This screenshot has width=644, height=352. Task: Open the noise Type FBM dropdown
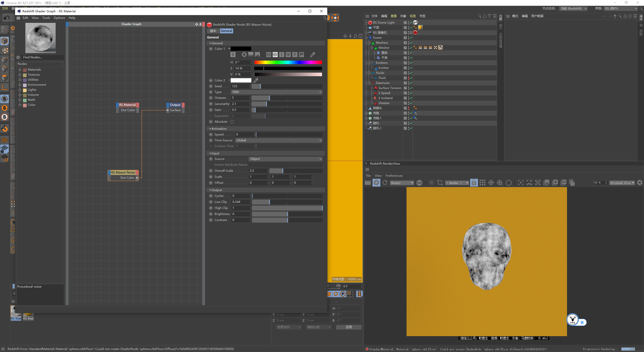[276, 92]
